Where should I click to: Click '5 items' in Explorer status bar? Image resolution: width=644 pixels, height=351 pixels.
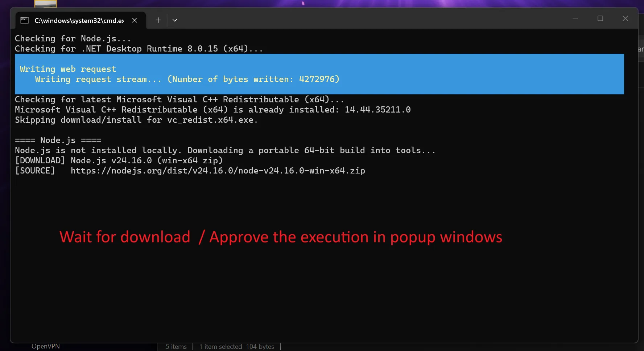pyautogui.click(x=176, y=347)
